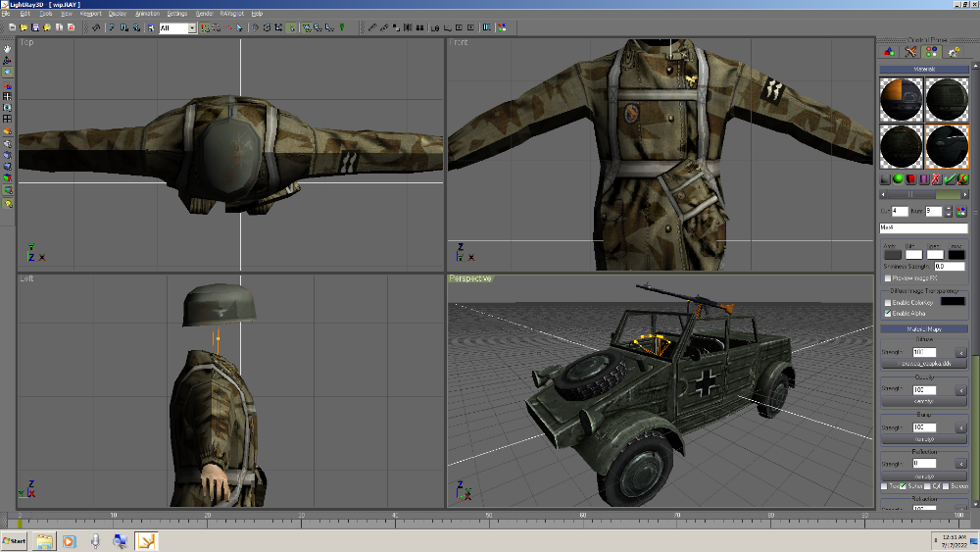This screenshot has width=980, height=552.
Task: Toggle the Preview Image FX checkbox
Action: pyautogui.click(x=888, y=278)
